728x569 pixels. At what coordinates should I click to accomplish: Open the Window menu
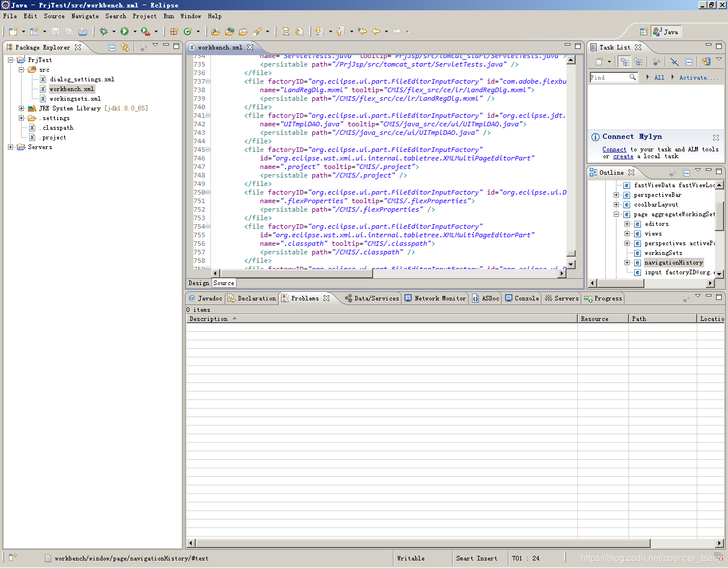pyautogui.click(x=191, y=16)
